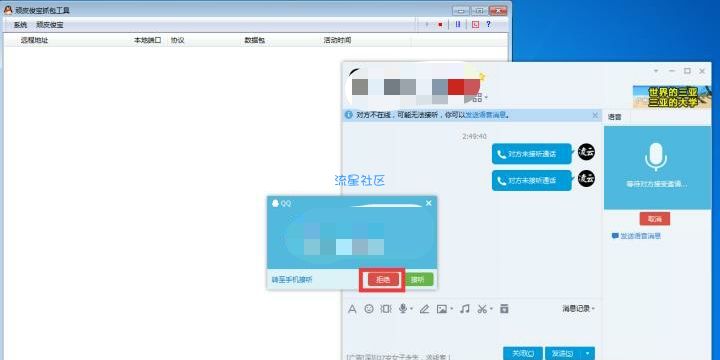Open the 系统 menu in packet tool
Image resolution: width=720 pixels, height=360 pixels.
pos(20,25)
